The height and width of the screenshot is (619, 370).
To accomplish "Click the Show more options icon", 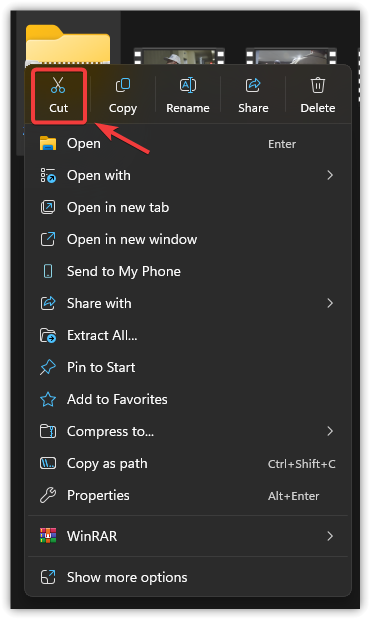I will click(48, 577).
